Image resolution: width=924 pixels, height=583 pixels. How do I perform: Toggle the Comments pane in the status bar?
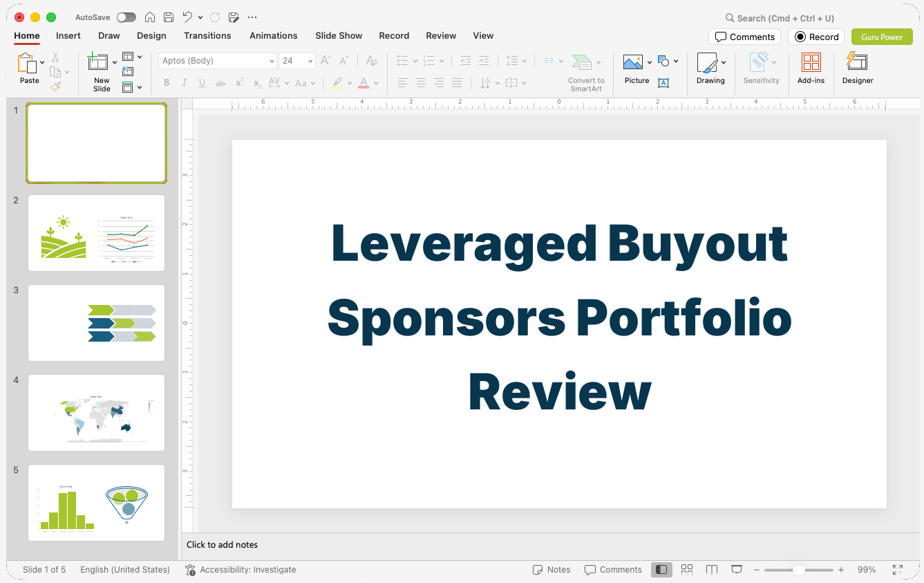pos(613,570)
